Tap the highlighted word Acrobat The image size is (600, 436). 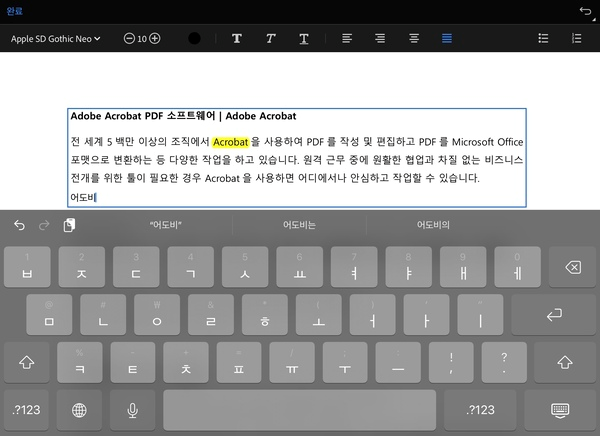tap(230, 142)
